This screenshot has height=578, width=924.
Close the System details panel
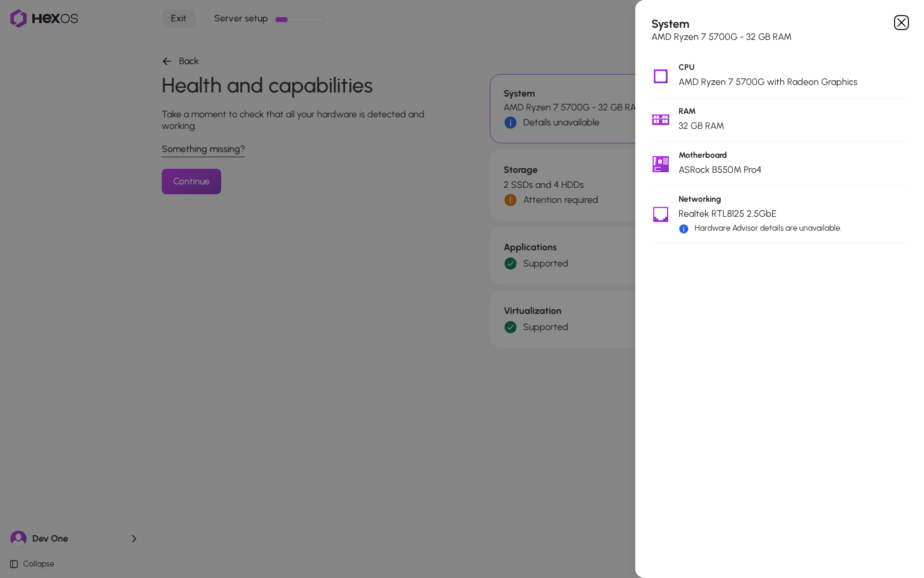(x=901, y=23)
